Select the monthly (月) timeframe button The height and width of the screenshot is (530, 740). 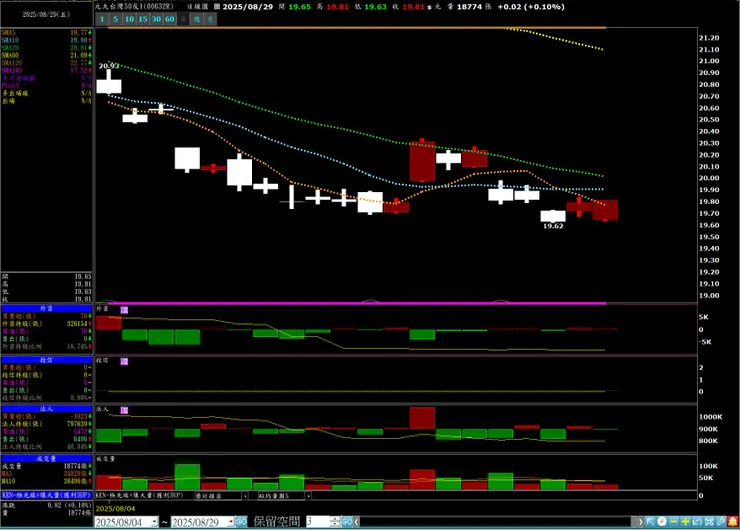coord(210,19)
